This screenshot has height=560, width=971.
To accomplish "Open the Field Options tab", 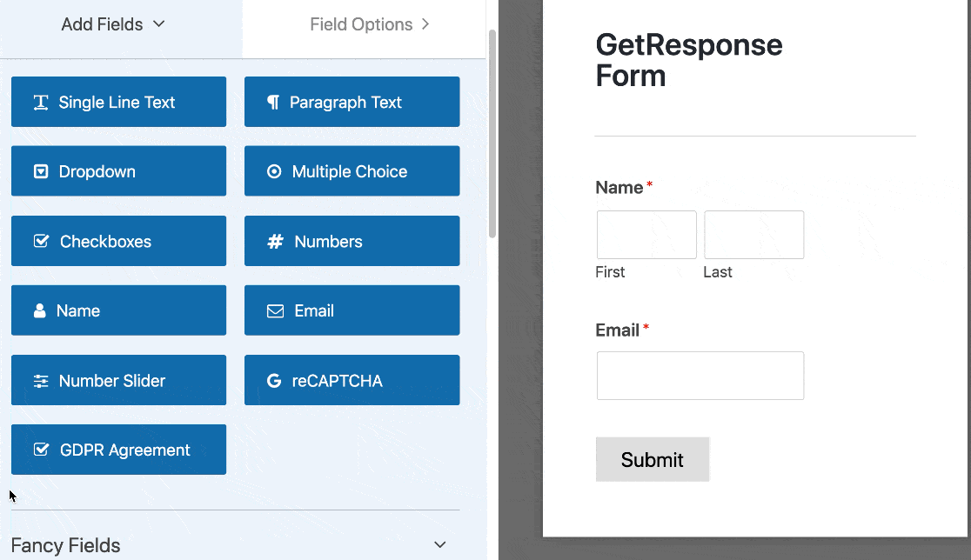I will (369, 24).
